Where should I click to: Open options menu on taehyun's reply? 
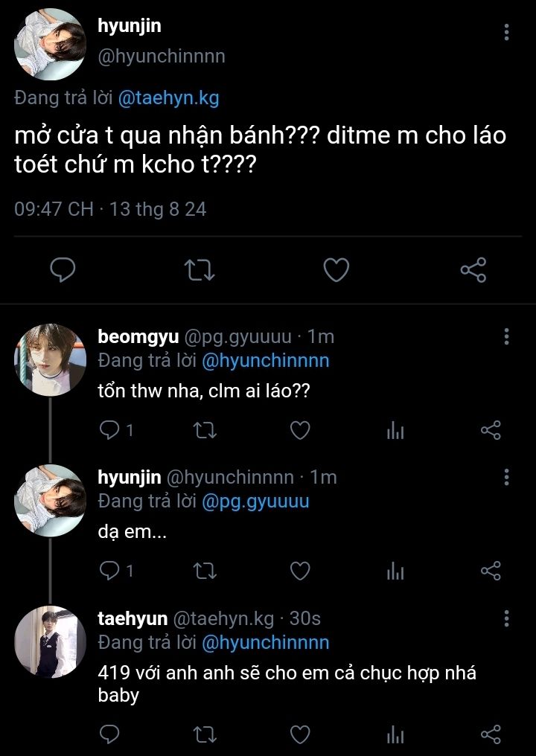pos(506,618)
